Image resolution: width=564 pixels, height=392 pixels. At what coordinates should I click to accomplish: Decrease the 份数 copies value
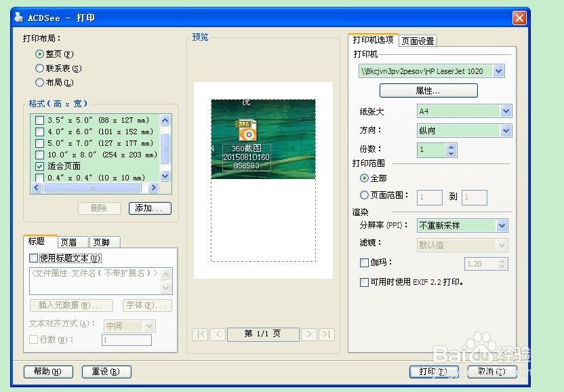coord(451,153)
